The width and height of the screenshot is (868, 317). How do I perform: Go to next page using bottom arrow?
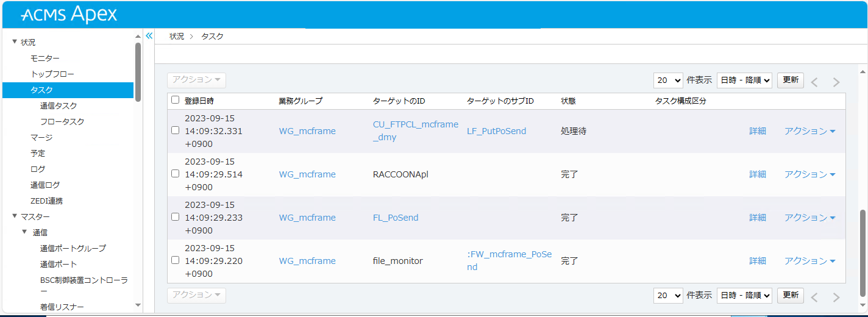pyautogui.click(x=836, y=297)
